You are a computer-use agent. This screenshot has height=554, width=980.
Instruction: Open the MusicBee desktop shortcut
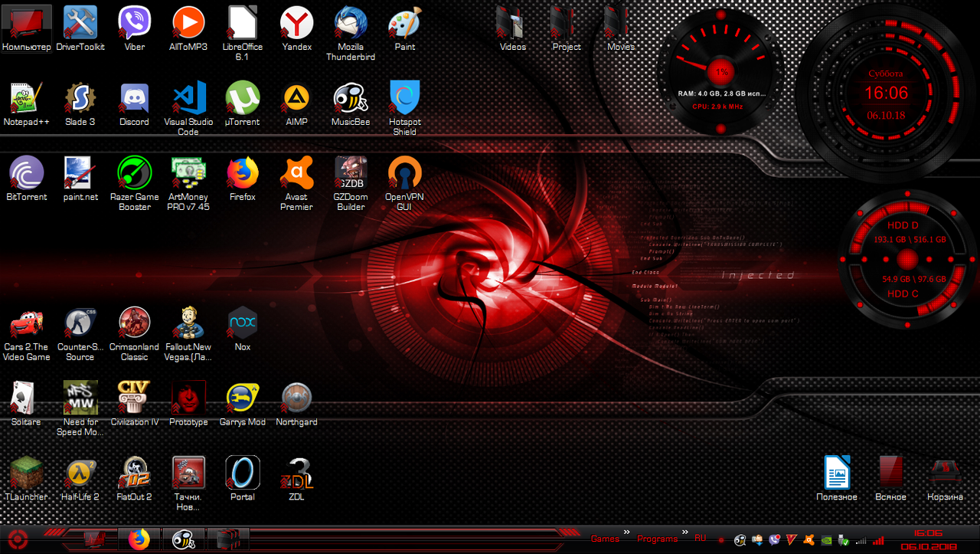click(x=351, y=104)
